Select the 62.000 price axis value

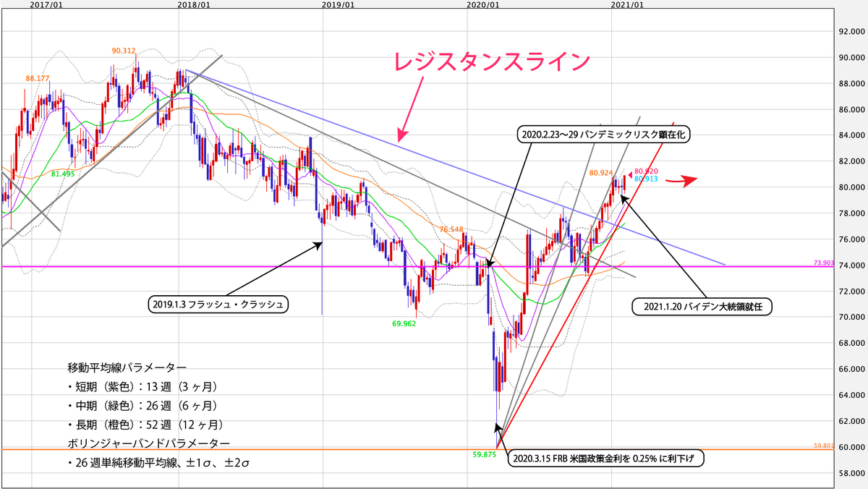(x=851, y=421)
